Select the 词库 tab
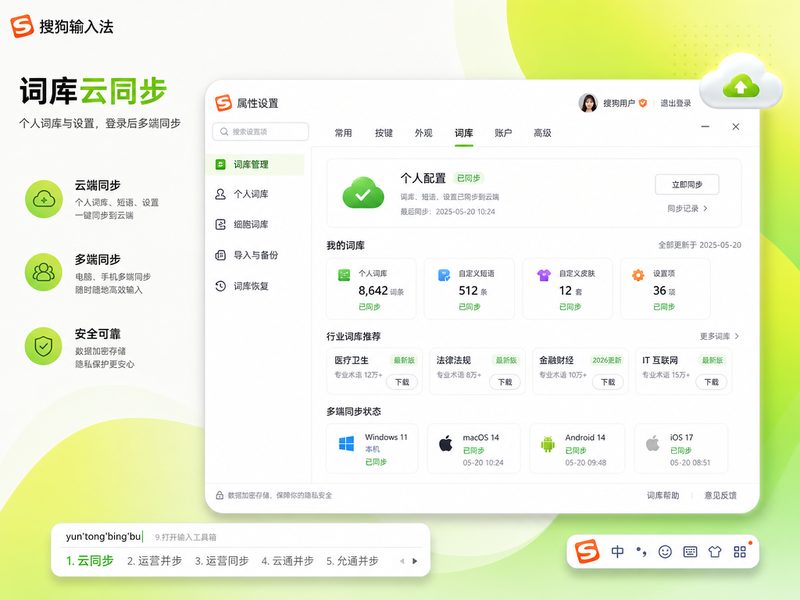Viewport: 800px width, 600px height. (x=464, y=133)
